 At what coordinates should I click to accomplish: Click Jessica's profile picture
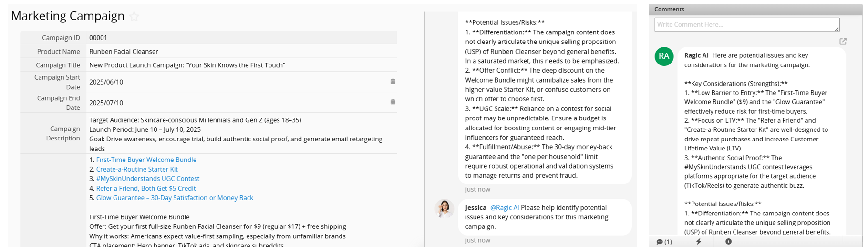point(444,208)
